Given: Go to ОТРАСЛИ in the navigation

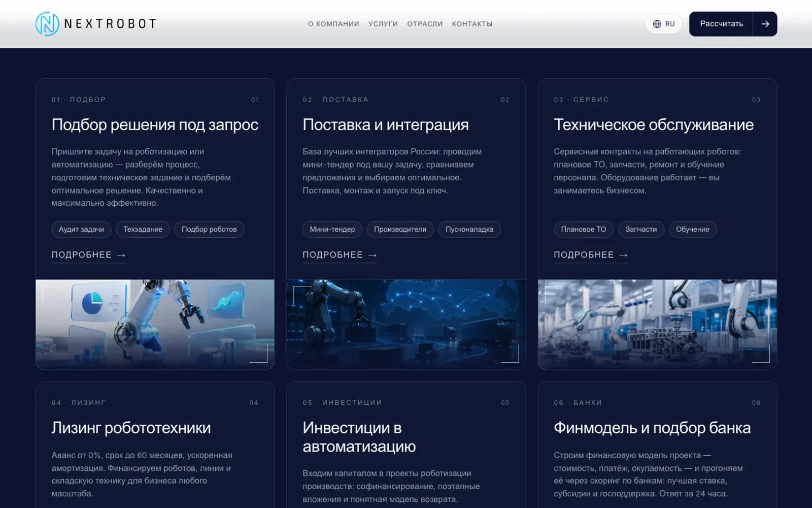Looking at the screenshot, I should (425, 24).
